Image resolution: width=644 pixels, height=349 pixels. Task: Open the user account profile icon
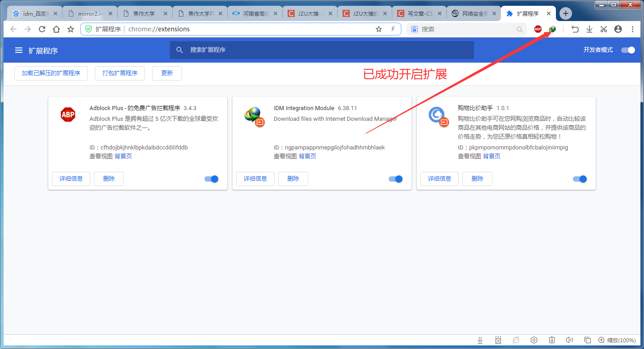click(618, 29)
